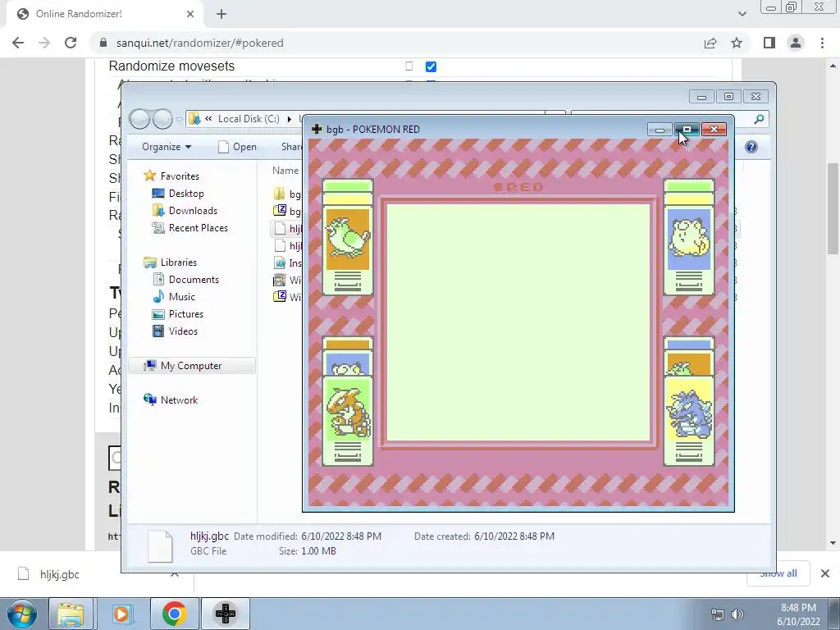
Task: Uncheck the Randomize movesets checkbox
Action: (431, 66)
